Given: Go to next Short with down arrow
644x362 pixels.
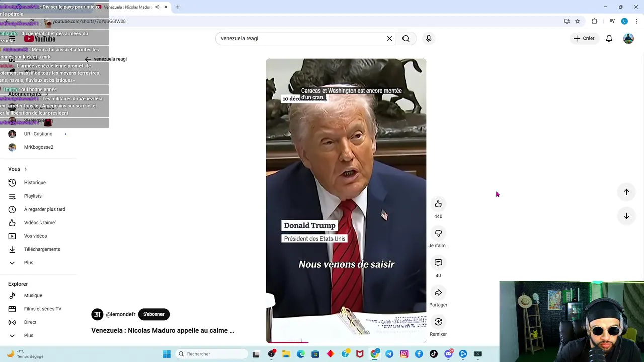Looking at the screenshot, I should coord(626,216).
